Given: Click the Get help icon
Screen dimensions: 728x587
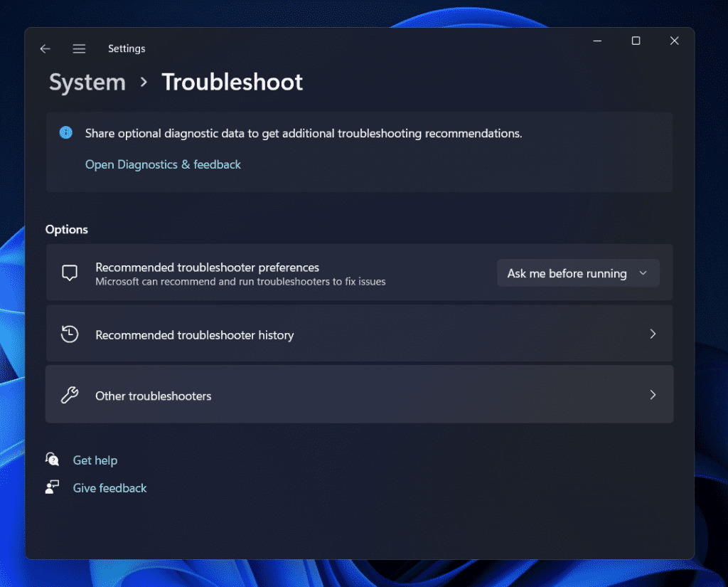Looking at the screenshot, I should tap(53, 460).
